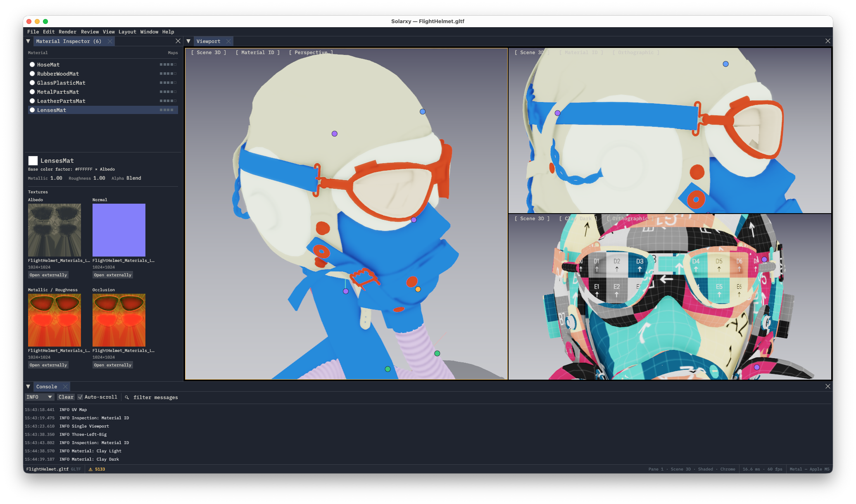This screenshot has width=856, height=504.
Task: Open the Help menu
Action: [x=168, y=32]
